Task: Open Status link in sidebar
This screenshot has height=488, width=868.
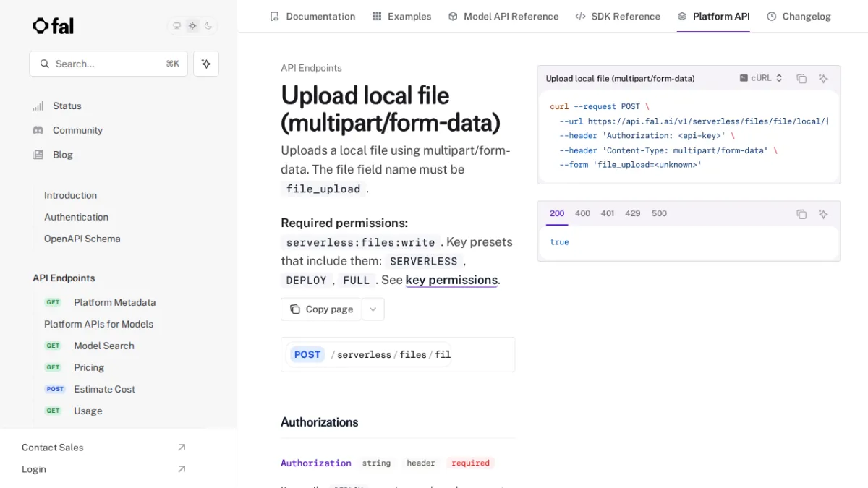Action: pyautogui.click(x=67, y=106)
